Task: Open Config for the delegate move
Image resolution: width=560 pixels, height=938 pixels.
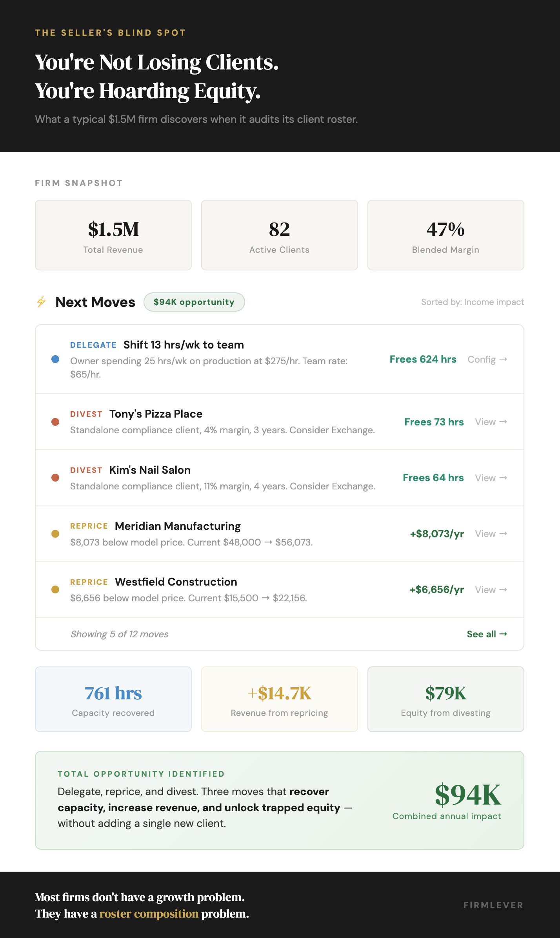Action: click(487, 360)
